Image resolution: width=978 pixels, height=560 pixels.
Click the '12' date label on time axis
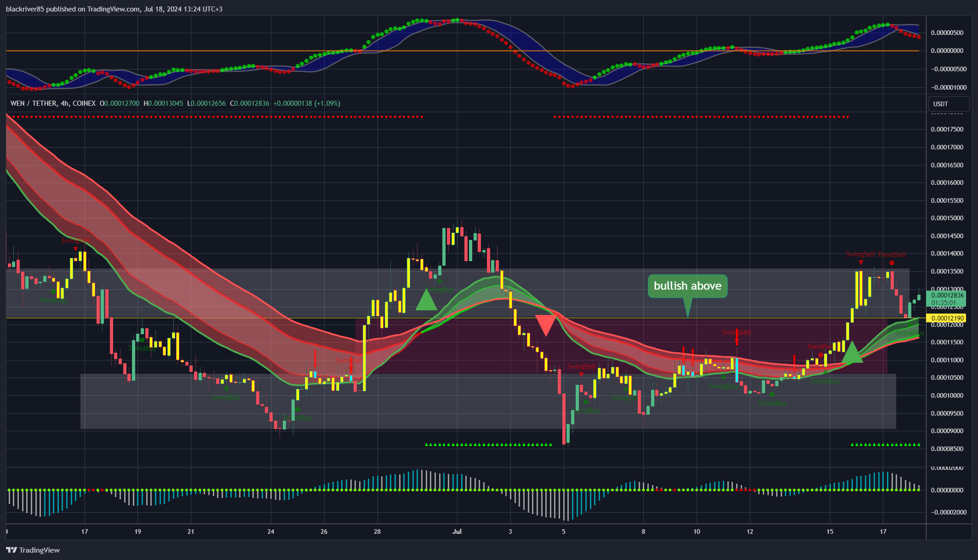point(750,531)
